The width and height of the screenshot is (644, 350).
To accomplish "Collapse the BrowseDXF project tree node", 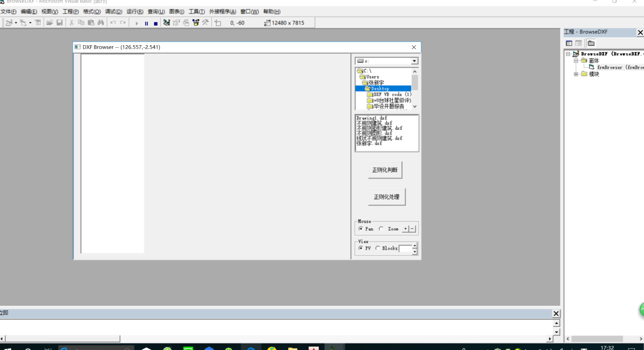I will click(568, 54).
